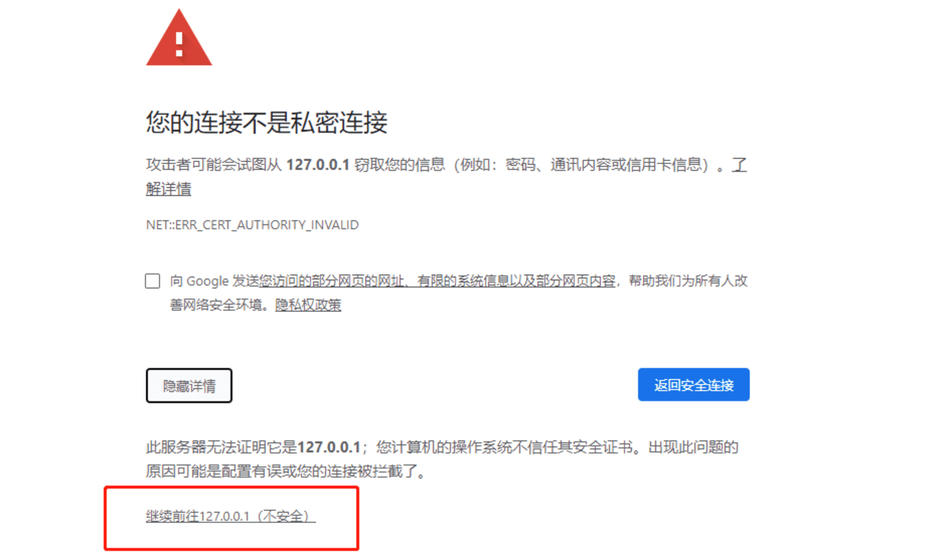Proceed via 继续前往127.0.0.1（不安全） link
The height and width of the screenshot is (560, 943).
230,516
